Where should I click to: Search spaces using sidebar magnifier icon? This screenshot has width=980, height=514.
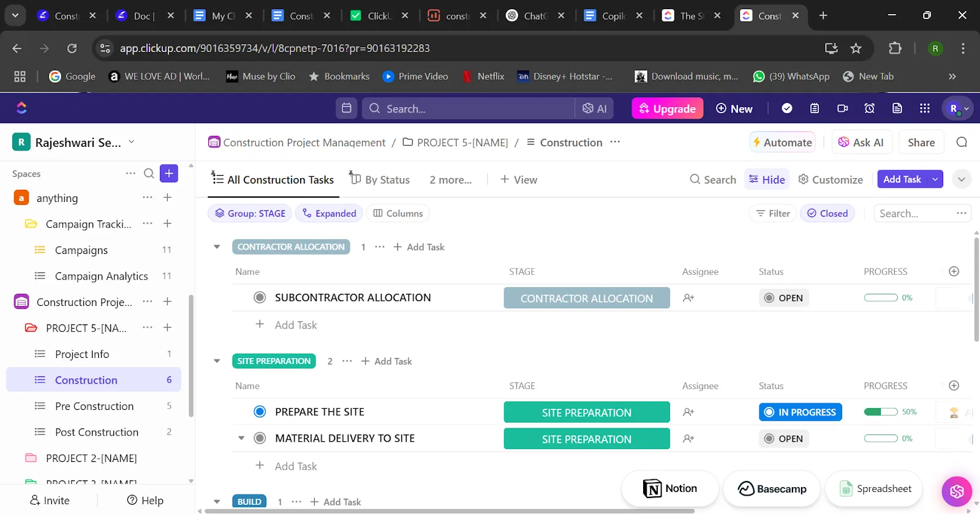pos(149,174)
